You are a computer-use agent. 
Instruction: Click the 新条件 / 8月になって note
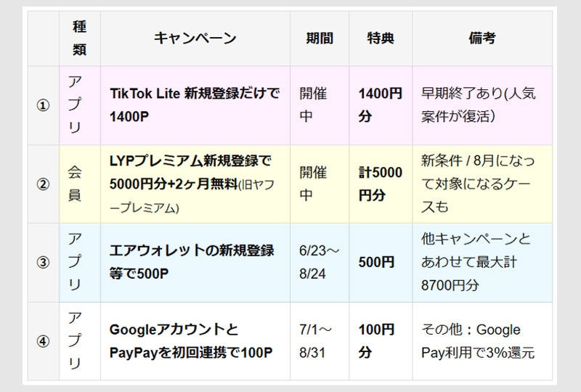pos(482,184)
